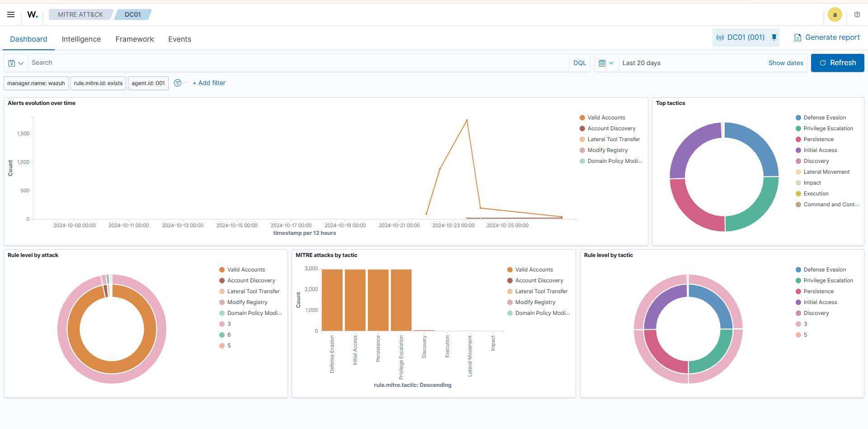Open the Framework tab
This screenshot has width=868, height=429.
134,39
